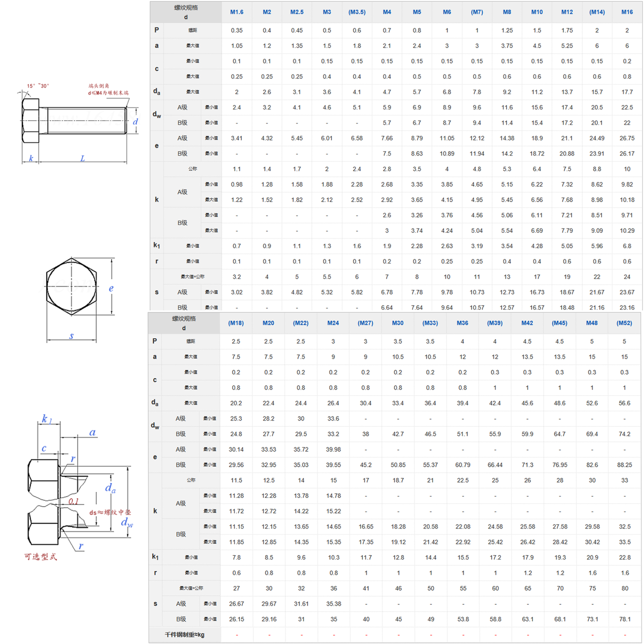Open the (M3.5) thread size header
The height and width of the screenshot is (644, 644).
point(357,12)
